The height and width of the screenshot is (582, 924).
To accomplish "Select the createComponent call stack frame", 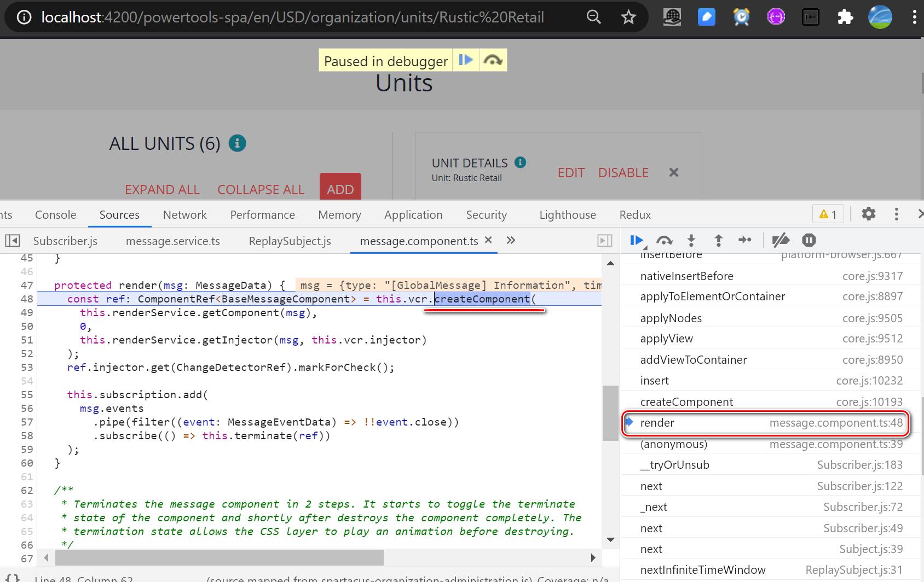I will tap(772, 402).
